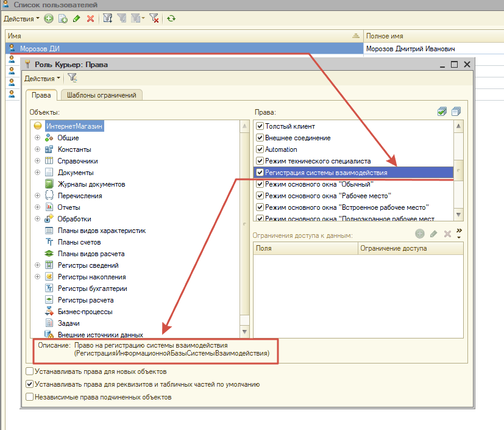Screen dimensions: 504x430
Task: Click the disable filter icon in user list toolbar
Action: coord(154,19)
